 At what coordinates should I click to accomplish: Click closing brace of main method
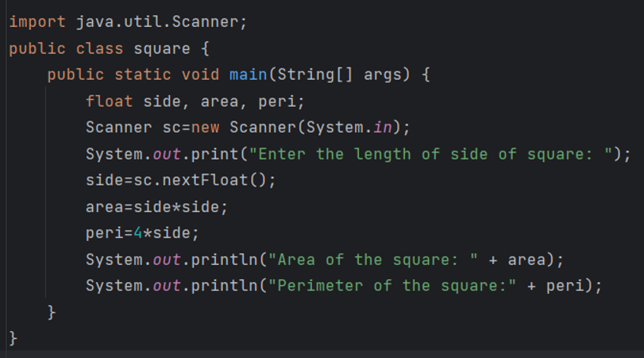pos(51,313)
